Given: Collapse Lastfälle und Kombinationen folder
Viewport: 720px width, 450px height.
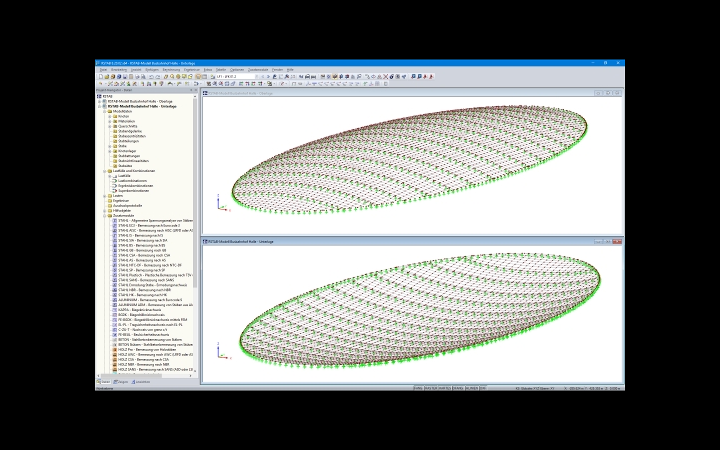Looking at the screenshot, I should (x=105, y=171).
